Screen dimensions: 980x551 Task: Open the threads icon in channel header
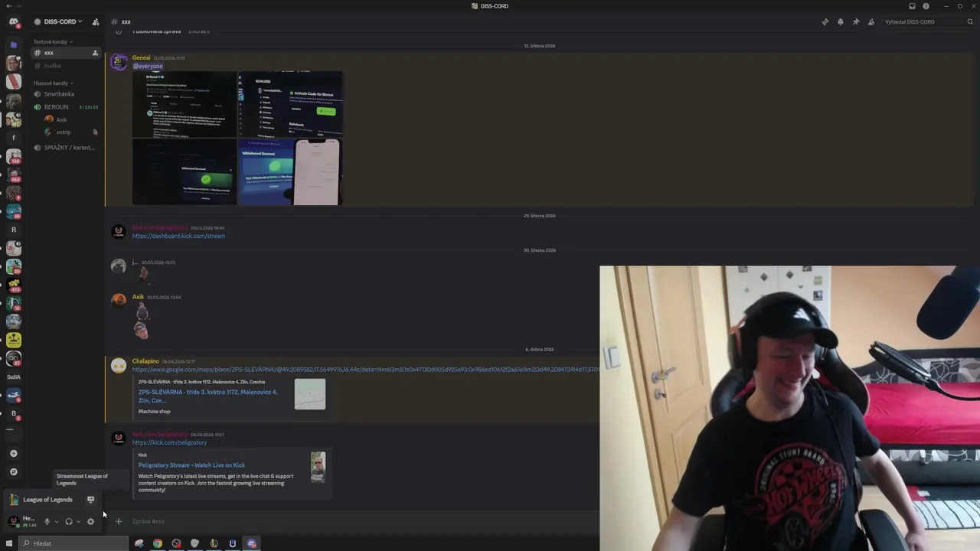pos(825,21)
